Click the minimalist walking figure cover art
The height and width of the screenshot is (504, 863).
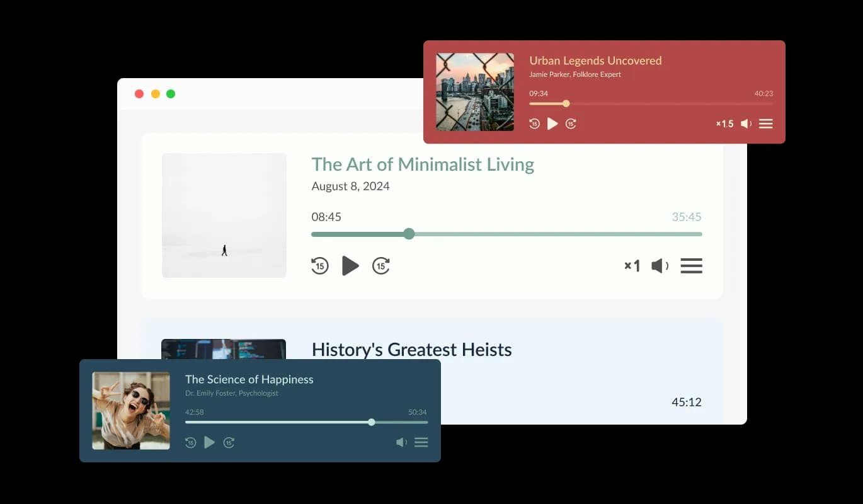pyautogui.click(x=224, y=215)
